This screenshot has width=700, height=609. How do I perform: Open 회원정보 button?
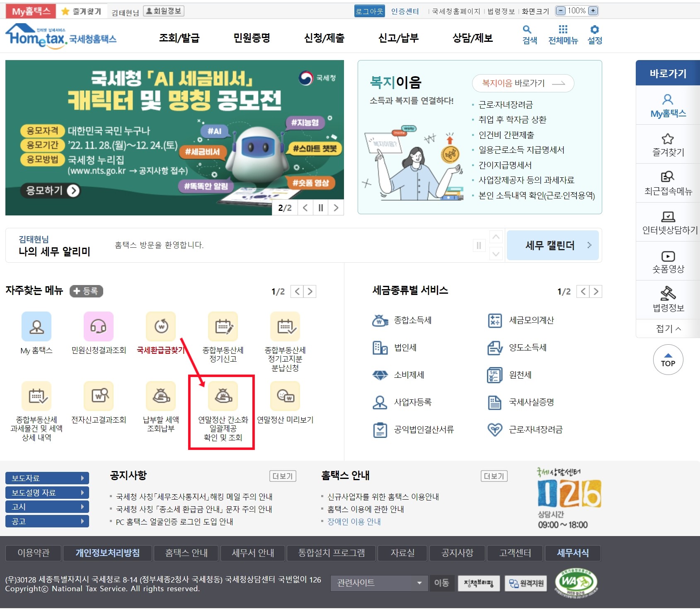[164, 11]
